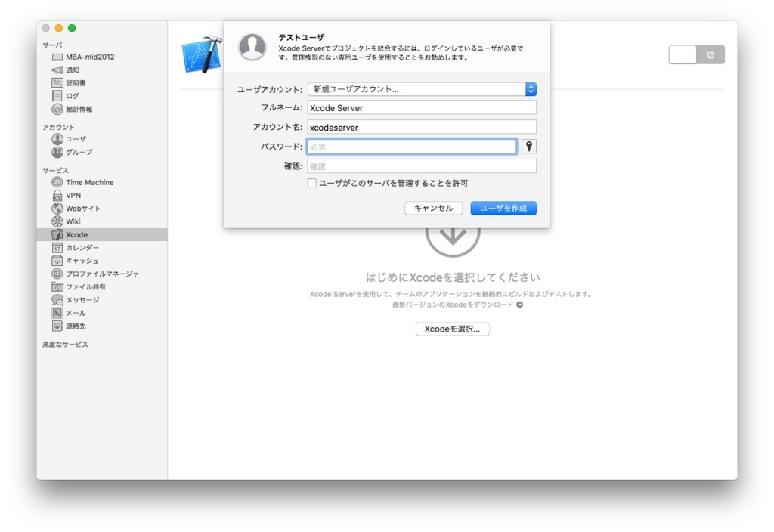Click the アカウント section header

pos(58,127)
